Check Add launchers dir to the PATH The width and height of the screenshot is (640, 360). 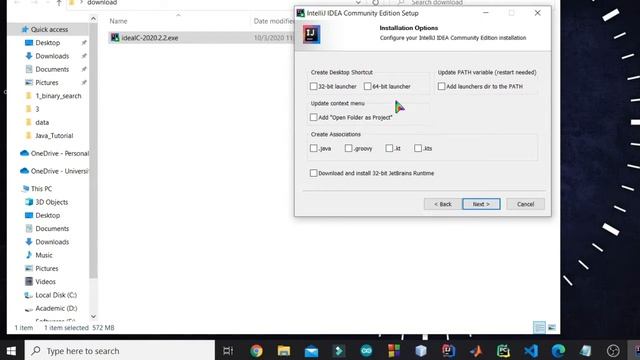coord(441,86)
